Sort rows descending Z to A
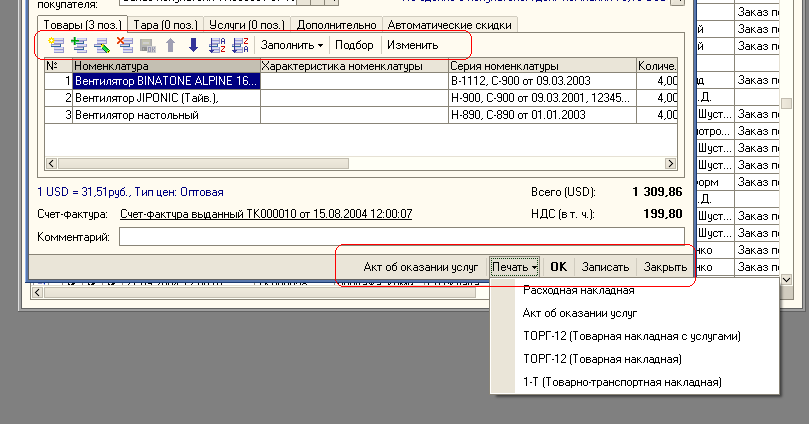 click(240, 45)
